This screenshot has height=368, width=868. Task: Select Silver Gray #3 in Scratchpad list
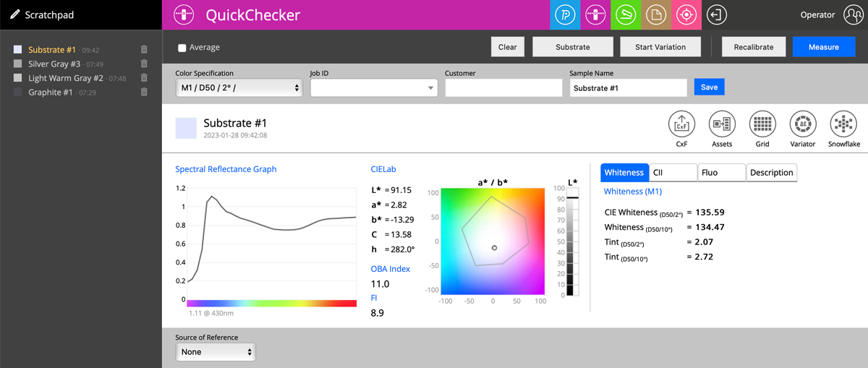54,64
